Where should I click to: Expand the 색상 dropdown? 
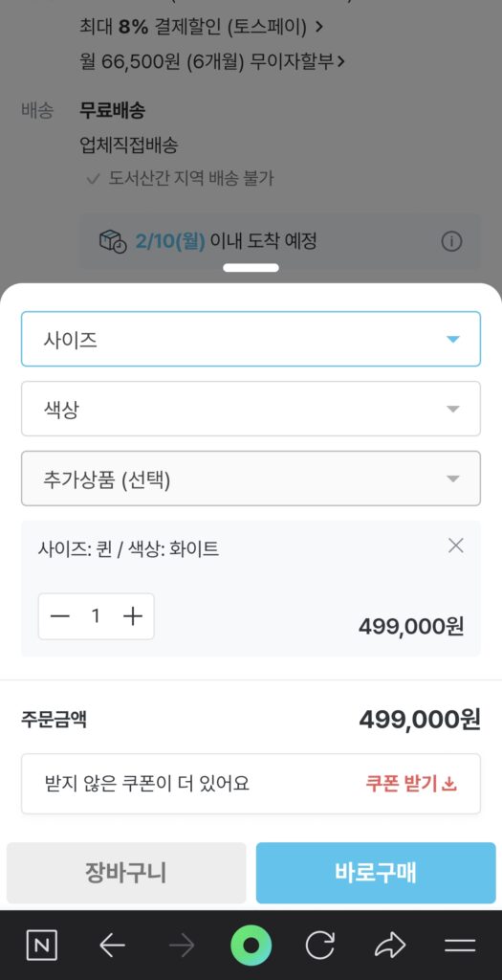[x=251, y=409]
